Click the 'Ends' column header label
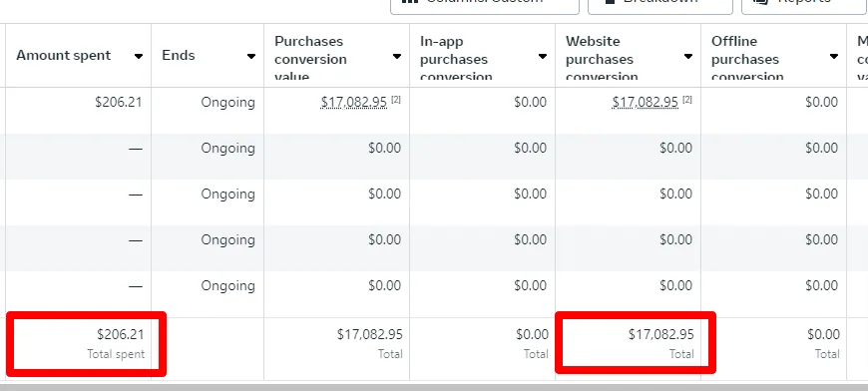This screenshot has height=392, width=868. [x=179, y=56]
